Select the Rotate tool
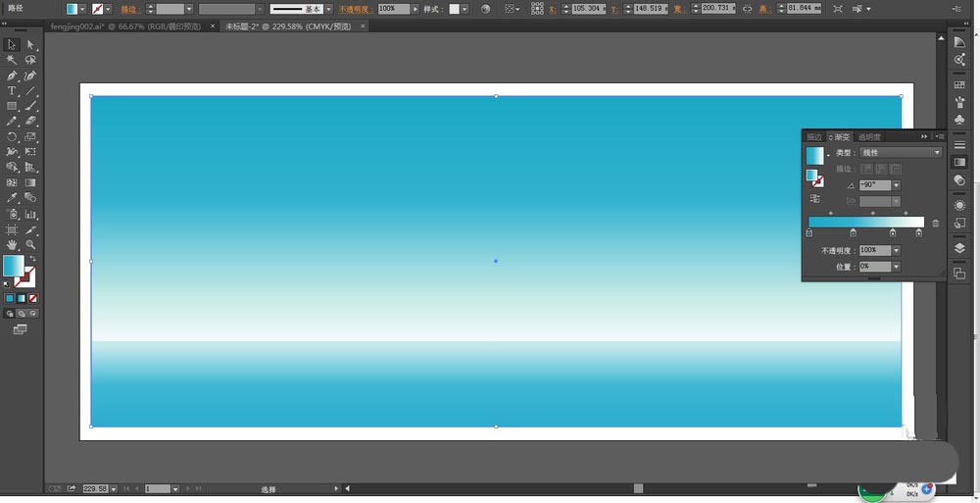This screenshot has height=503, width=980. (11, 136)
